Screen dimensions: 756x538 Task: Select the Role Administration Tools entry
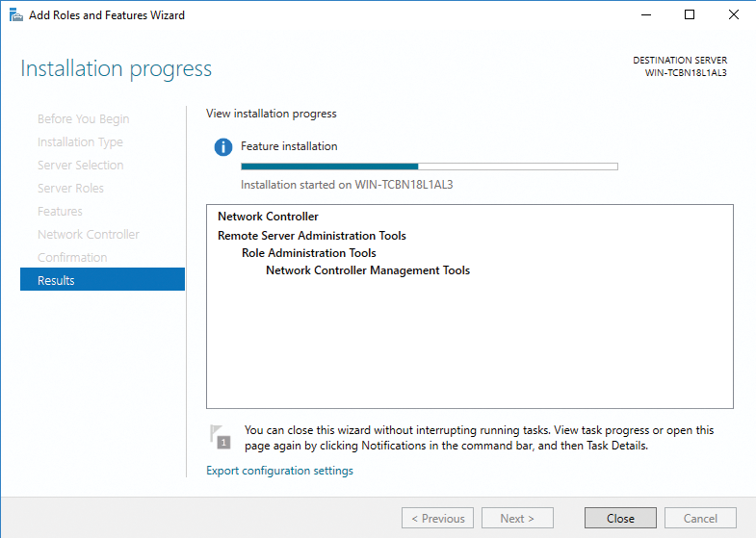(x=308, y=253)
